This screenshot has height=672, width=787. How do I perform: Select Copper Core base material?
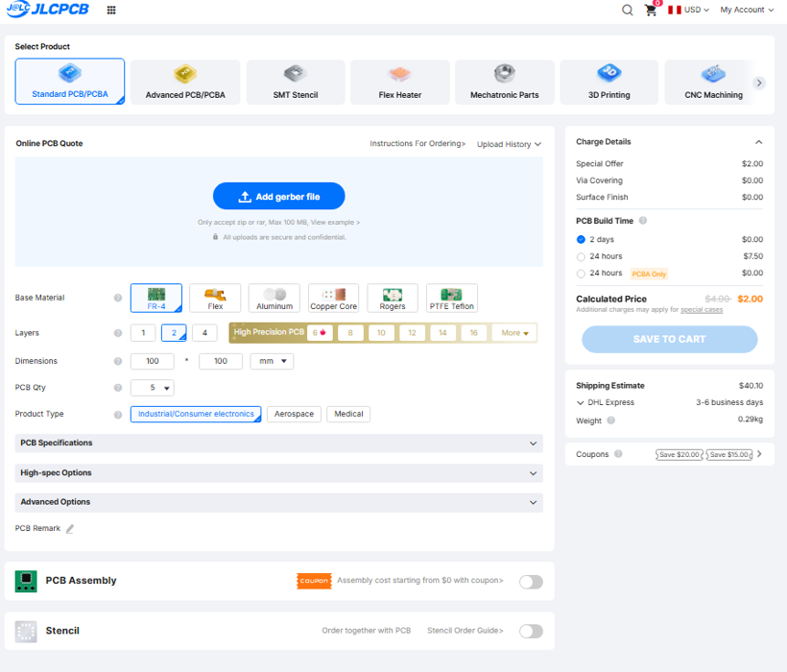pyautogui.click(x=333, y=299)
